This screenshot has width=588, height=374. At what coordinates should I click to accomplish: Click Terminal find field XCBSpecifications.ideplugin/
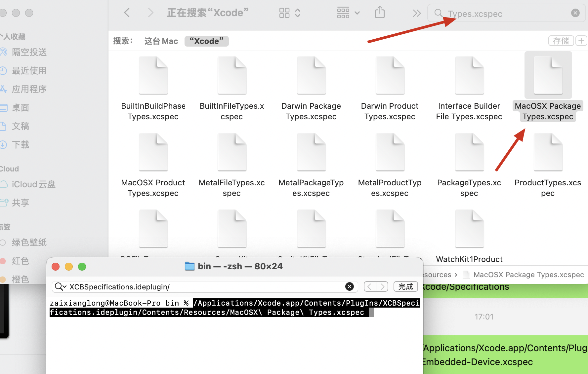205,286
